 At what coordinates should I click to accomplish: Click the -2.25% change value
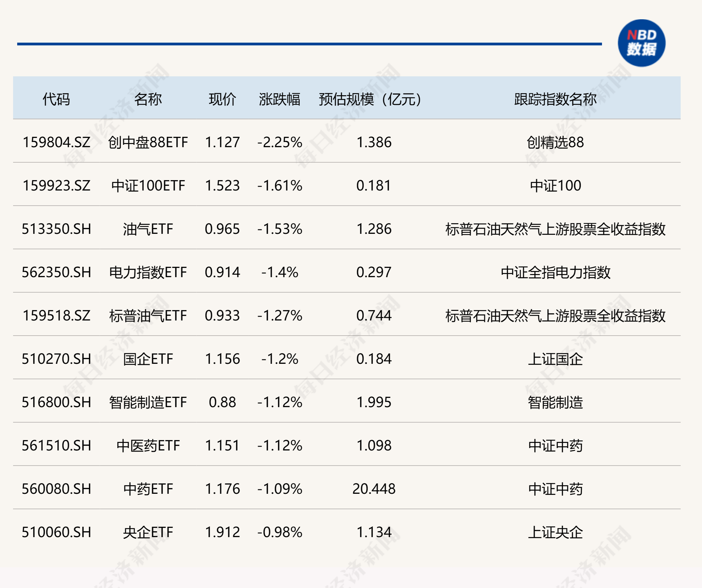[279, 142]
